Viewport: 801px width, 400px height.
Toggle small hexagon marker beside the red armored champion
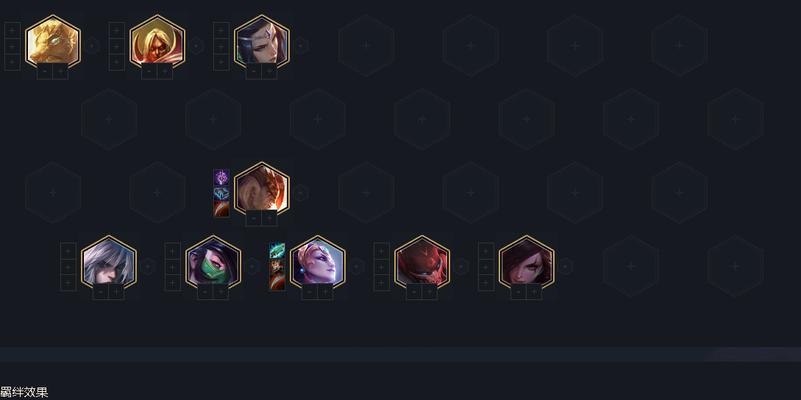tap(461, 266)
